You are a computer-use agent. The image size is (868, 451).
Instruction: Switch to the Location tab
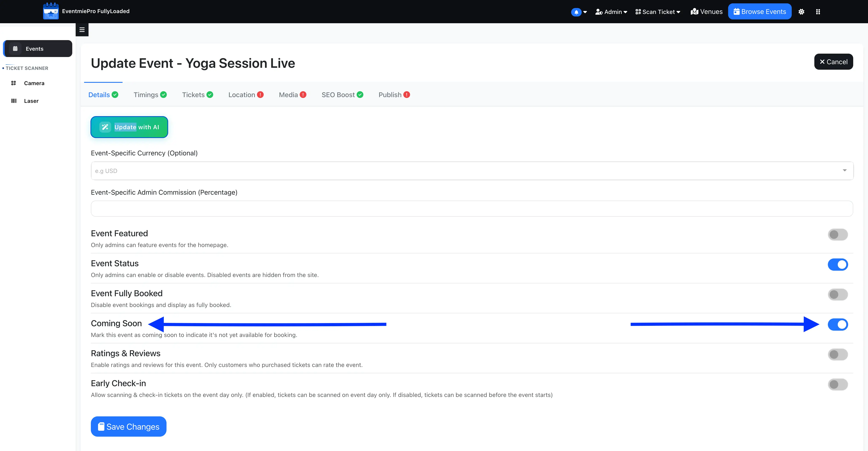246,95
